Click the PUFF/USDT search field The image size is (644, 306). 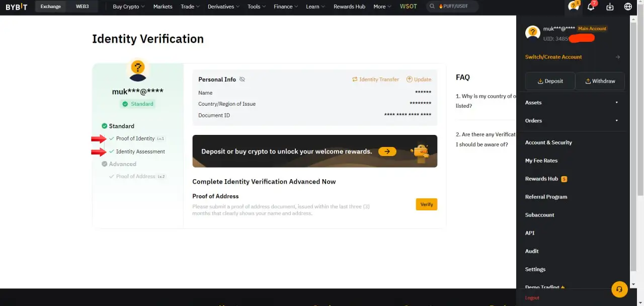coord(452,7)
